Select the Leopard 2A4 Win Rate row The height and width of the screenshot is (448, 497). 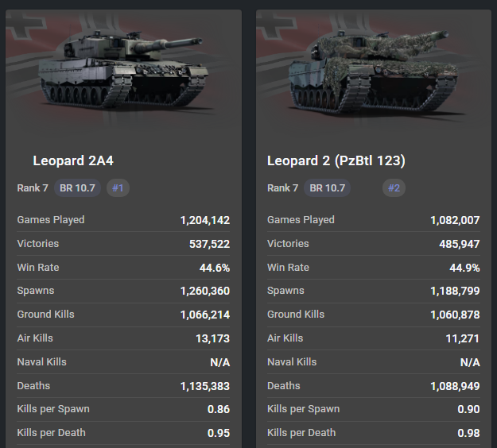(x=123, y=268)
